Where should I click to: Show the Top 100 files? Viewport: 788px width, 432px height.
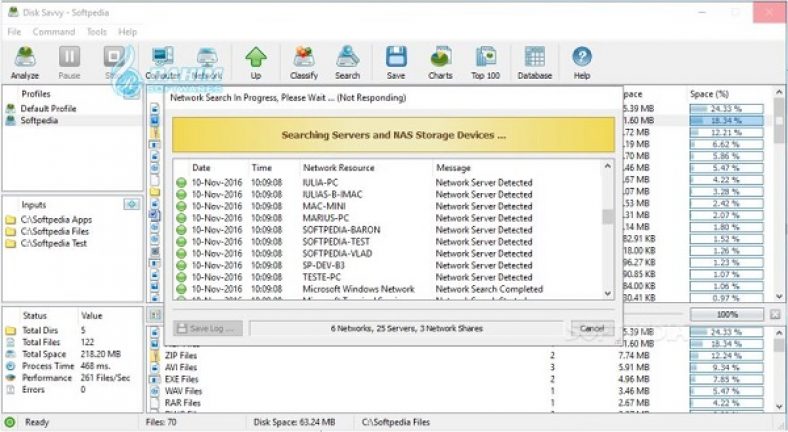485,62
